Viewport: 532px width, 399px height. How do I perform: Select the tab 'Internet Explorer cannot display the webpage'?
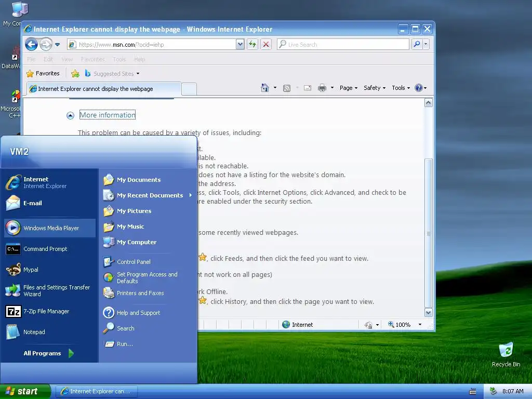[x=104, y=89]
